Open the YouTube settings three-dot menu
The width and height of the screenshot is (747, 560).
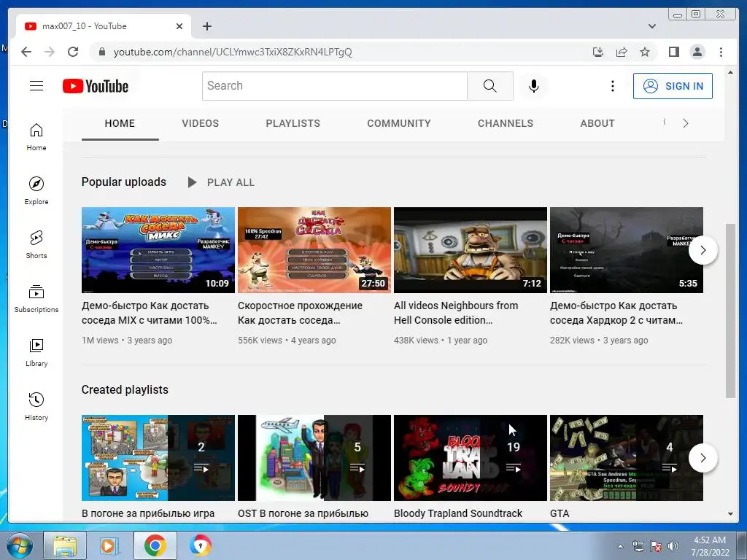(x=613, y=86)
